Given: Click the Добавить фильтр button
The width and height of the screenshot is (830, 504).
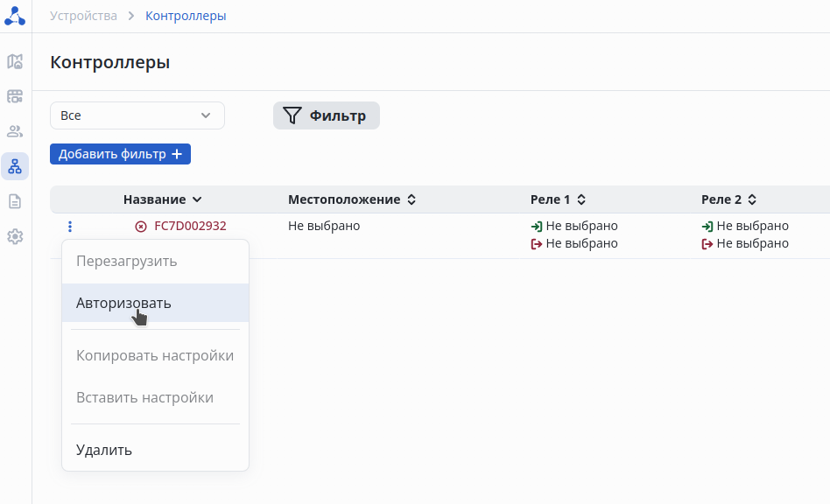Looking at the screenshot, I should pos(120,154).
